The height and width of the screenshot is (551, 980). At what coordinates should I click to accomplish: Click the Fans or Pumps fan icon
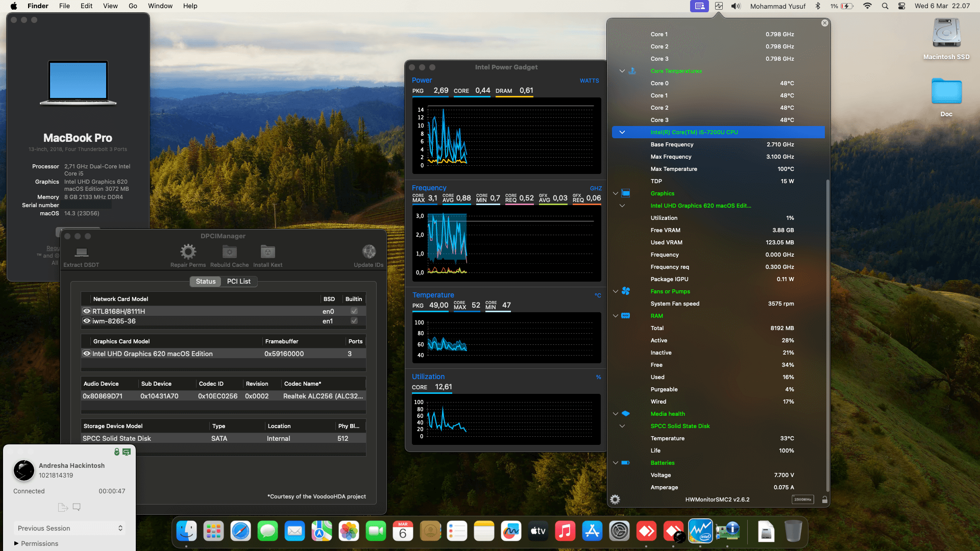click(626, 291)
